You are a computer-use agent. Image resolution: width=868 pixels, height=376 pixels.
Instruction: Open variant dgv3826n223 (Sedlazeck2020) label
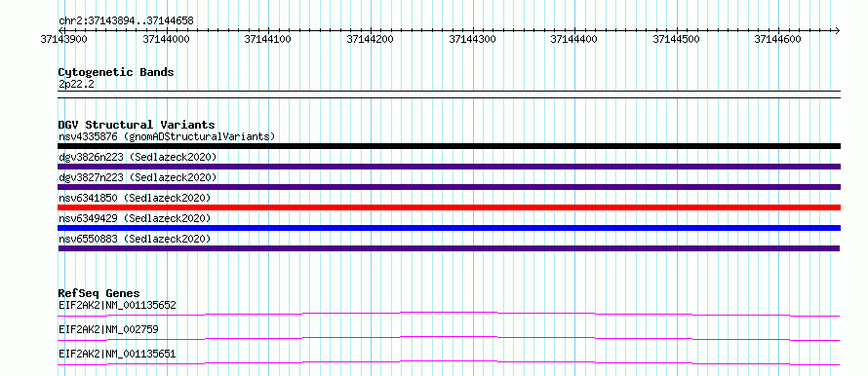[138, 157]
